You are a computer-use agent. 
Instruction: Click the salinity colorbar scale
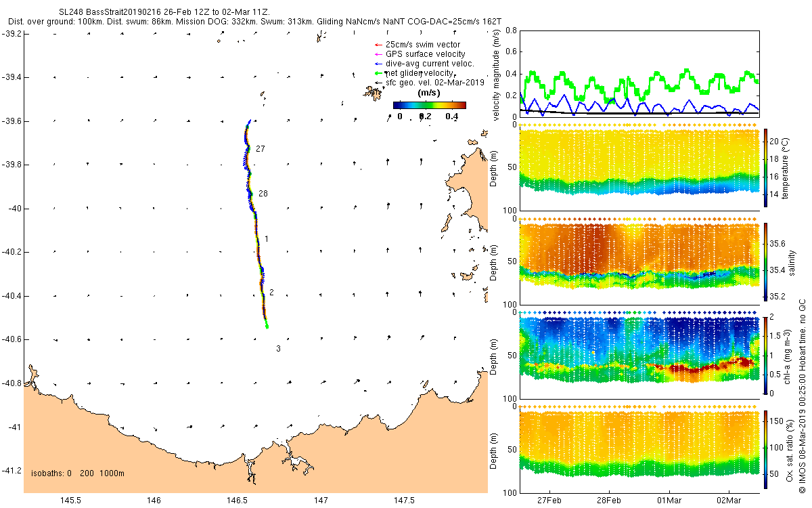point(766,261)
